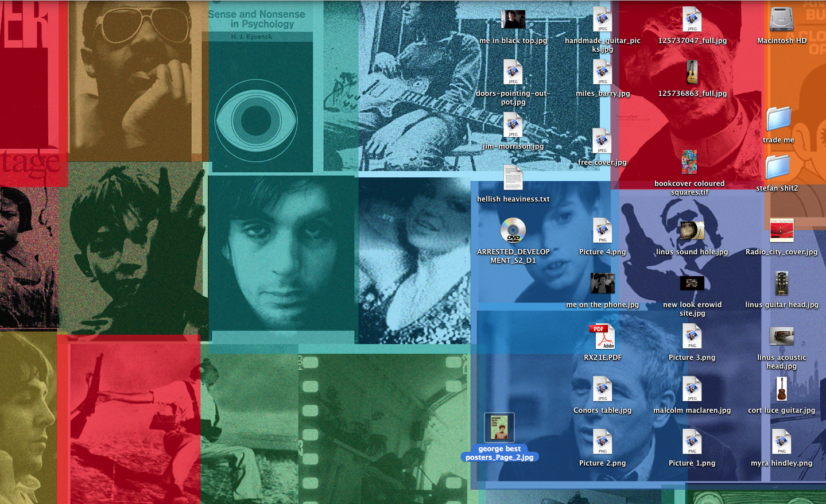Select the 'jim-morrison.jpg' file icon
The image size is (826, 504).
pos(513,125)
